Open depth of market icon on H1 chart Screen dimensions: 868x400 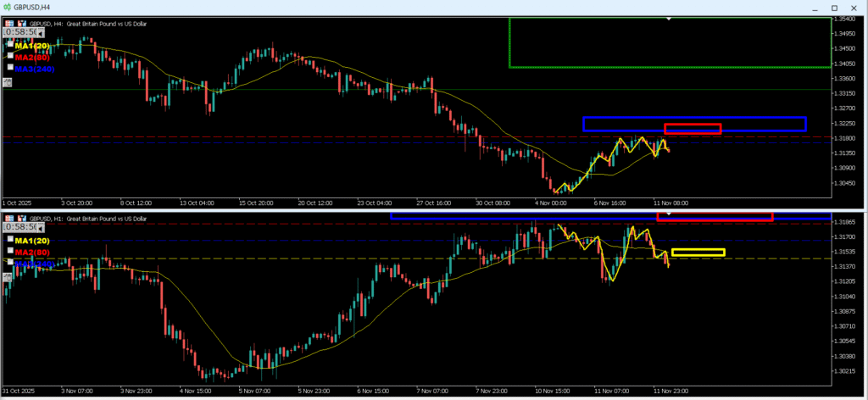22,219
